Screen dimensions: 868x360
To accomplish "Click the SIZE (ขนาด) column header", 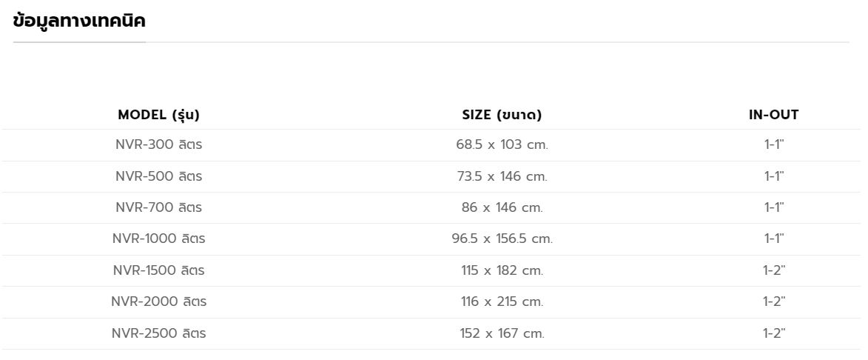I will pyautogui.click(x=502, y=115).
